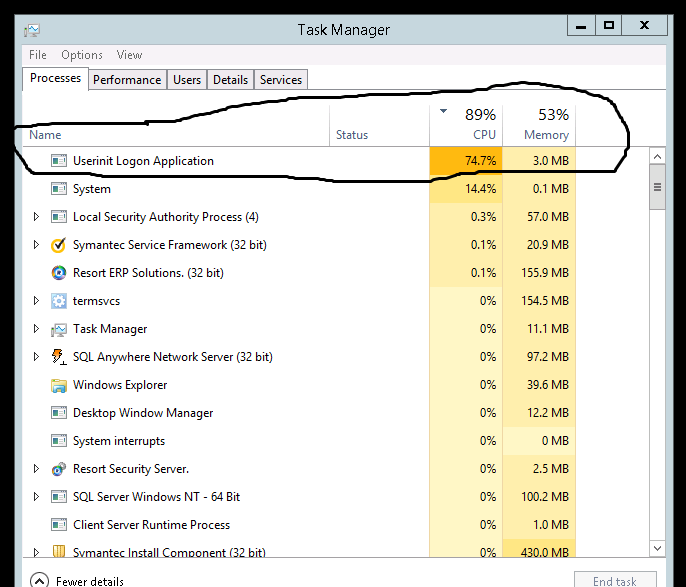Screen dimensions: 686x587
Task: Click the 430.0 MB memory value
Action: (x=545, y=552)
